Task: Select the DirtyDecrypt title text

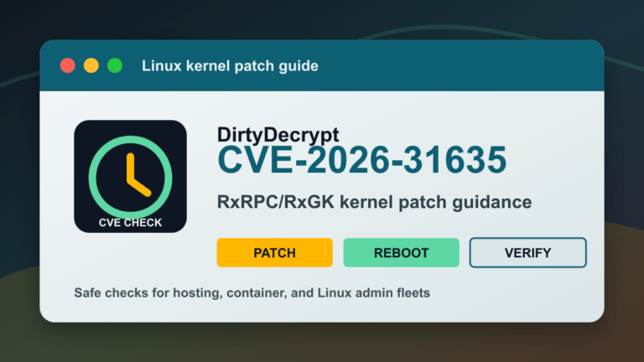Action: 278,135
